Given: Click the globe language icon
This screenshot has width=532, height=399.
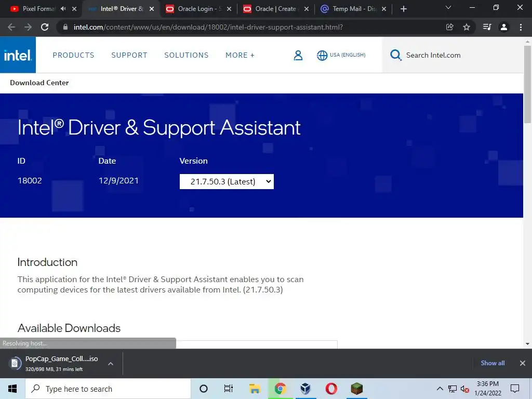Looking at the screenshot, I should pos(322,55).
